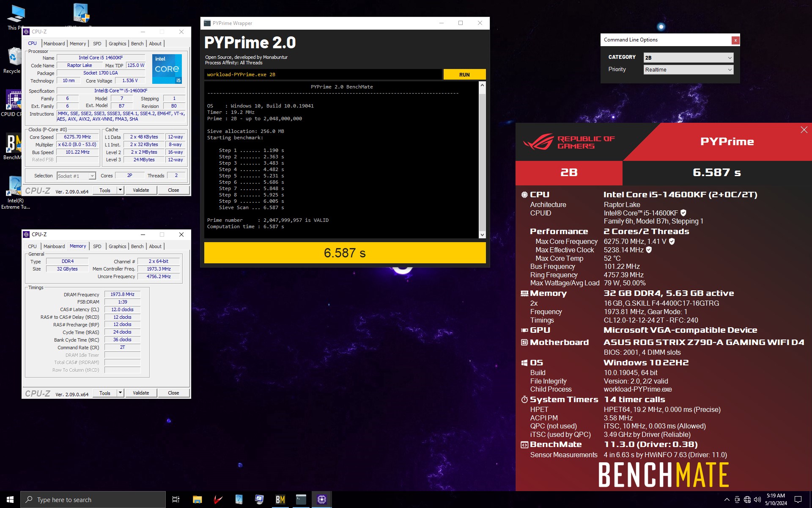Open Bench tab in bottom CPU-Z window

(x=137, y=246)
